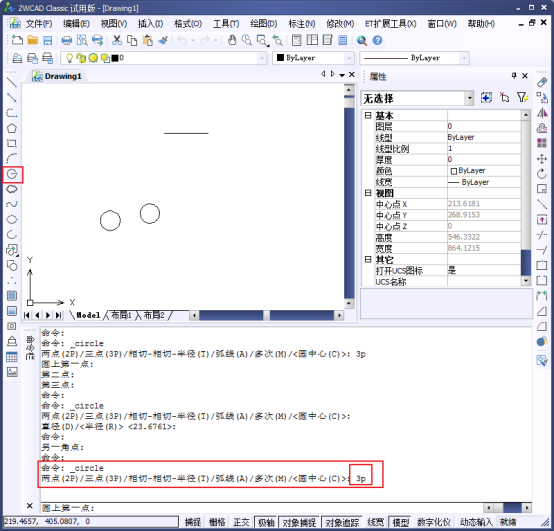Select the Move tool on right toolbar

[x=542, y=159]
